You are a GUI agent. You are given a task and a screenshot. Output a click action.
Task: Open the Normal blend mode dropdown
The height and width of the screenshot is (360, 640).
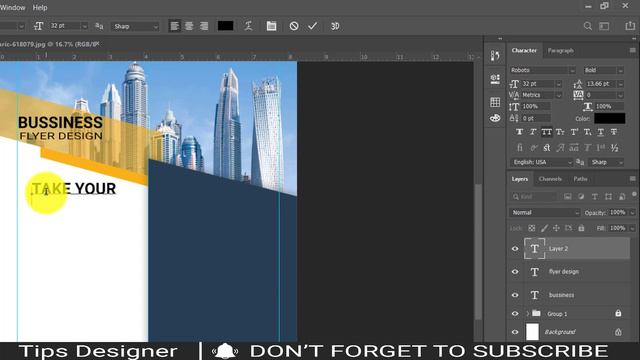point(544,213)
